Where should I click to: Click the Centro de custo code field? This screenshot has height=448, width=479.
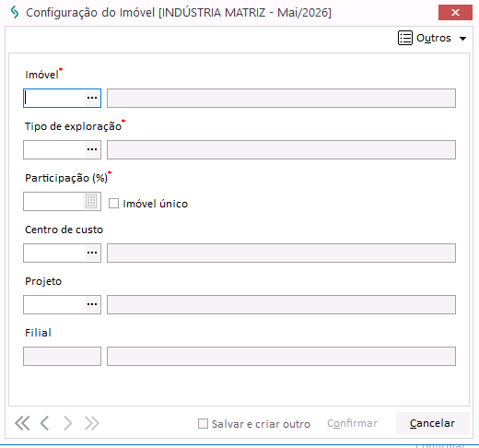[x=54, y=253]
